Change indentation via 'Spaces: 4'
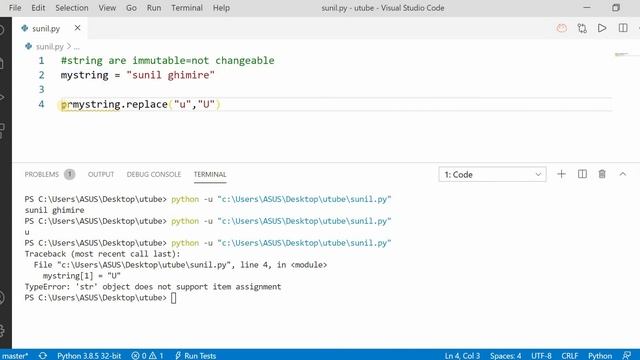Screen dimensions: 640x360 [505, 356]
